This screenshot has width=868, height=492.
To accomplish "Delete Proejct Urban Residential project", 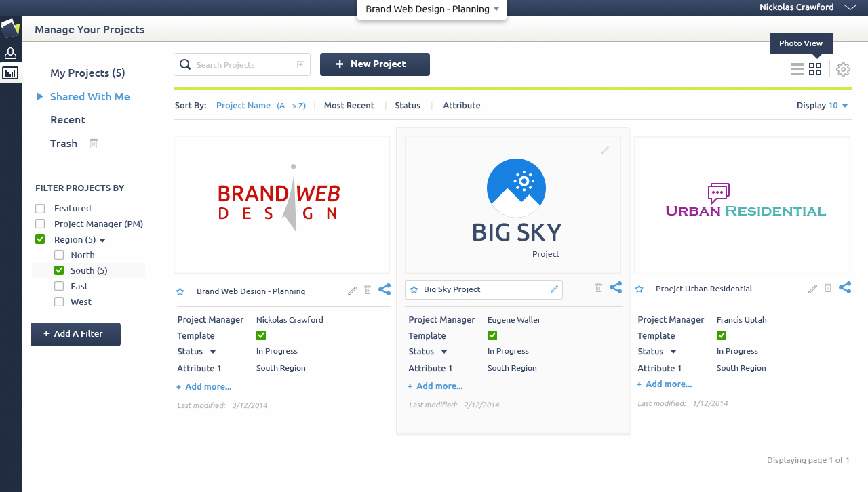I will (x=828, y=287).
